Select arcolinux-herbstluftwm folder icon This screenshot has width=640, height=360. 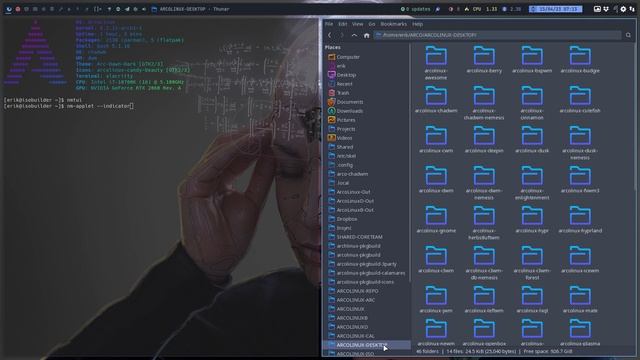pyautogui.click(x=484, y=216)
